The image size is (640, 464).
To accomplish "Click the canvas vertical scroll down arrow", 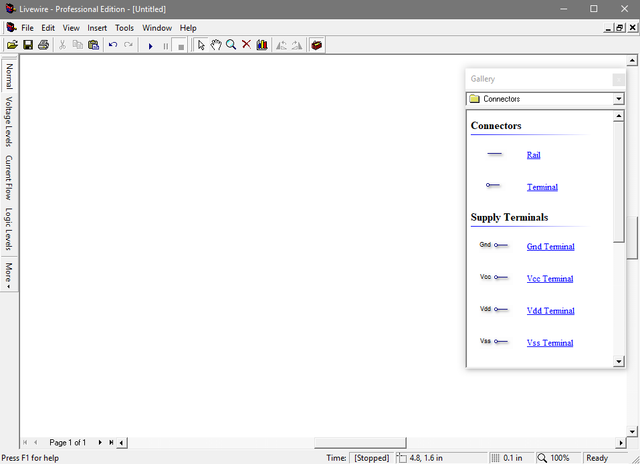I will (x=632, y=431).
